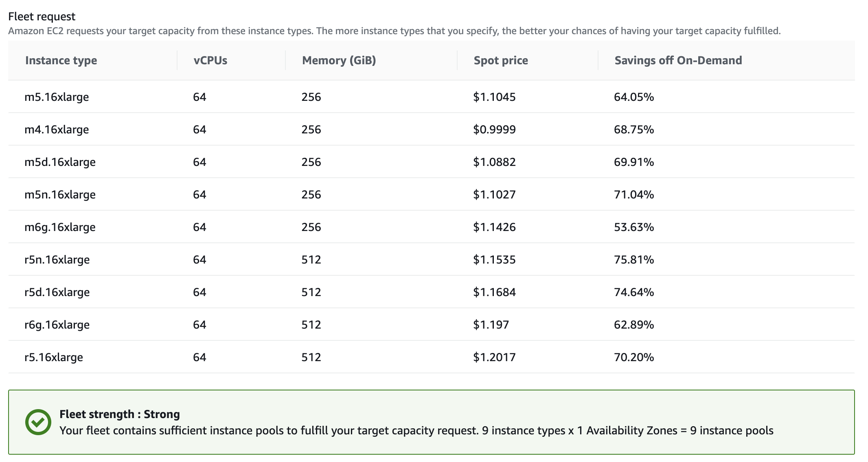The width and height of the screenshot is (868, 462).
Task: Click the m5d.16xlarge instance entry
Action: pyautogui.click(x=60, y=162)
